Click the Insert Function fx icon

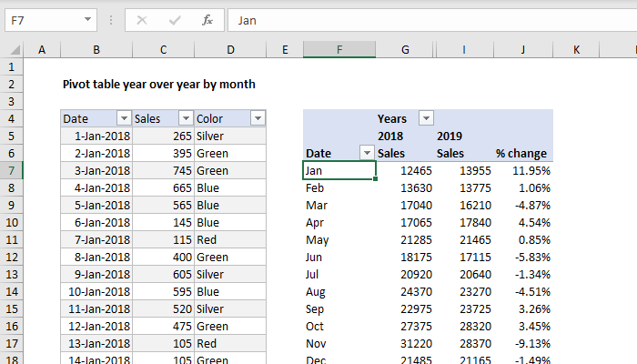207,19
